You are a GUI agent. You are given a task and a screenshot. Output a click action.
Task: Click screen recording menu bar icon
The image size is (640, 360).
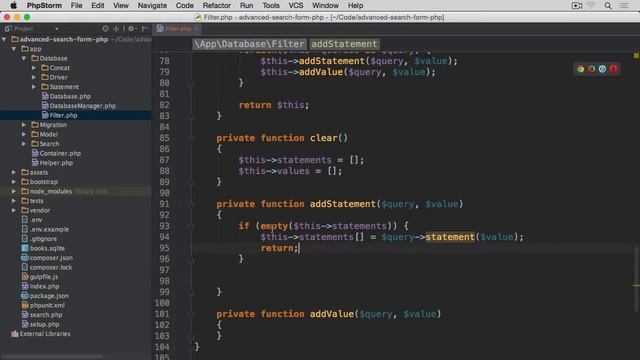click(x=577, y=6)
